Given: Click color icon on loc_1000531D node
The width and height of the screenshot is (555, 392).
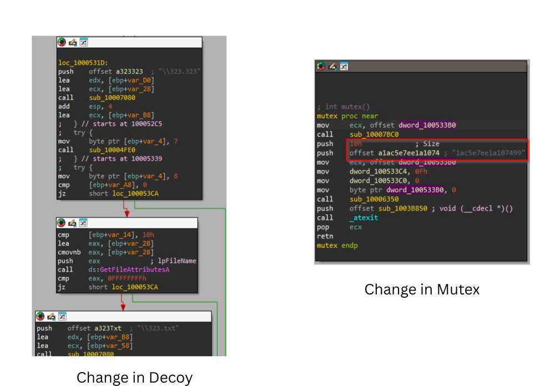Looking at the screenshot, I should click(x=62, y=42).
